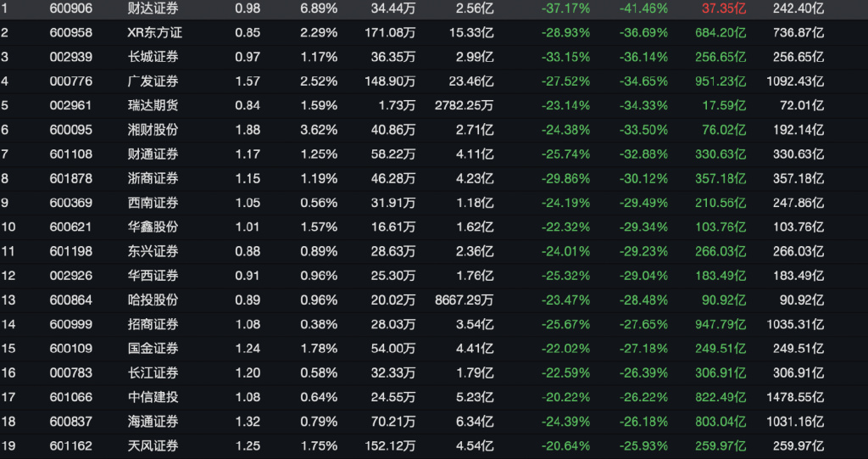Click percentage -30.12% in 浙商证券 row
Screen dimensions: 868x459
644,178
